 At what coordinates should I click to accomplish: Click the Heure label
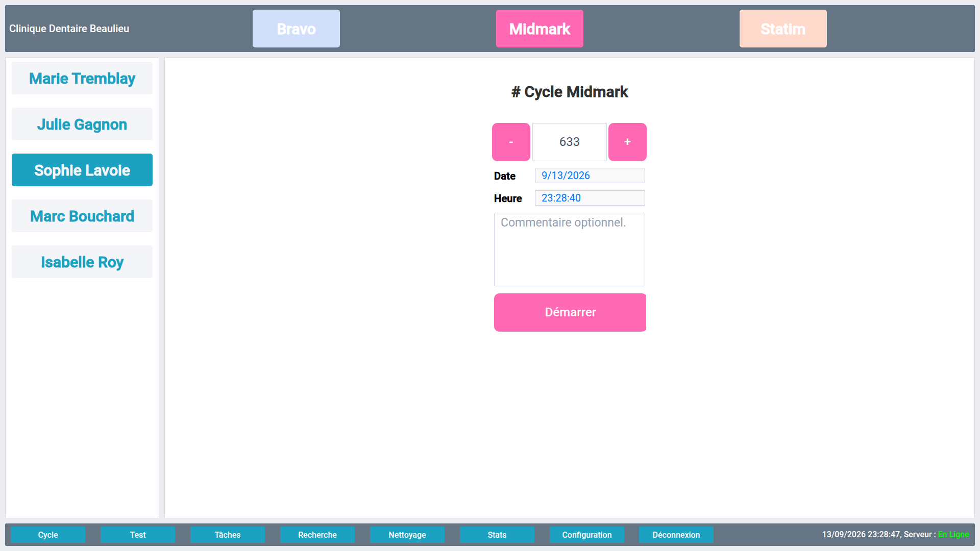point(508,198)
